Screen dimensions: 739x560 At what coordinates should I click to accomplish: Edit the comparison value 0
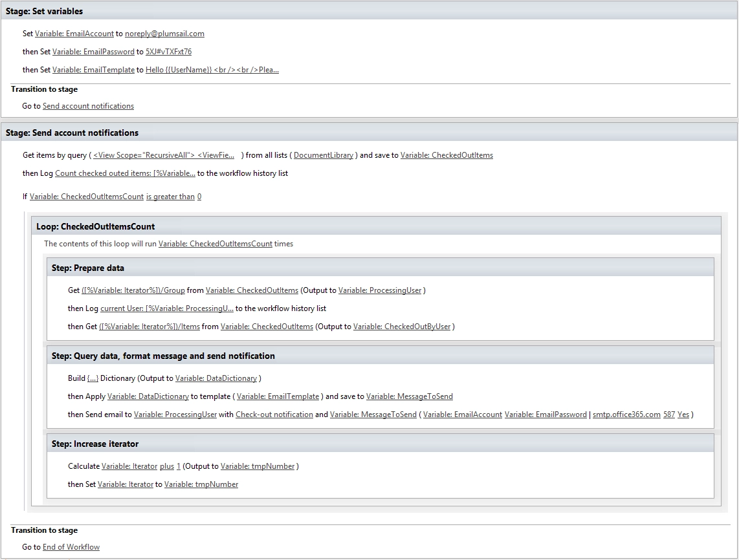(x=199, y=197)
